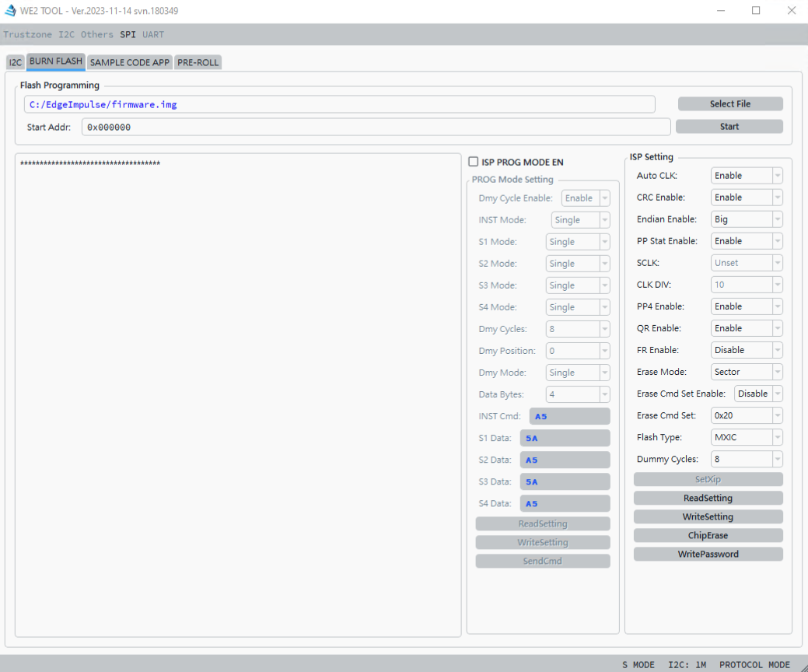
Task: Click the I2C: 1M status text
Action: point(687,665)
